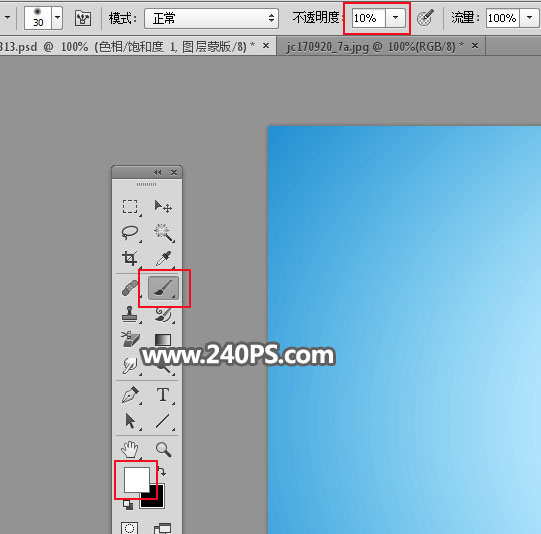Toggle Quick Mask mode
The height and width of the screenshot is (534, 541).
130,528
